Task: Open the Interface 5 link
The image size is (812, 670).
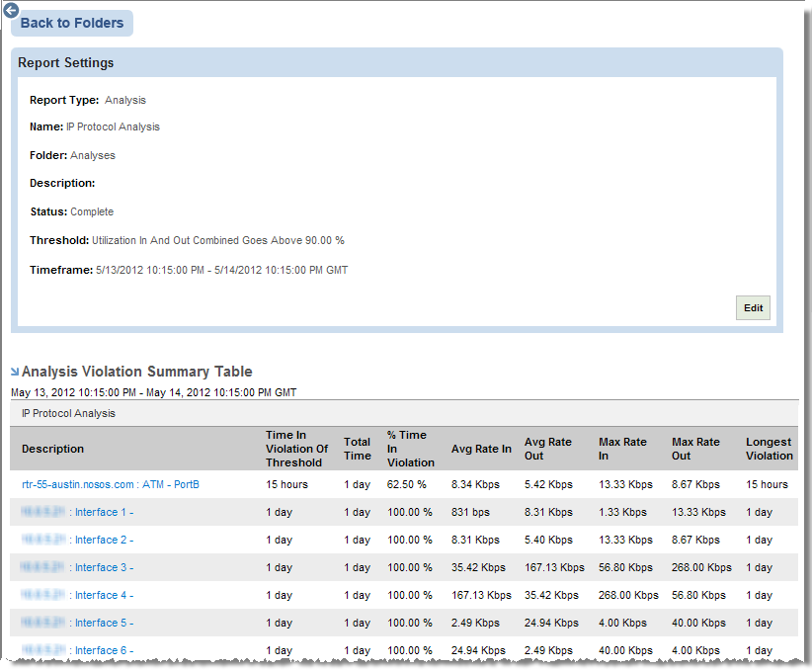Action: (104, 623)
